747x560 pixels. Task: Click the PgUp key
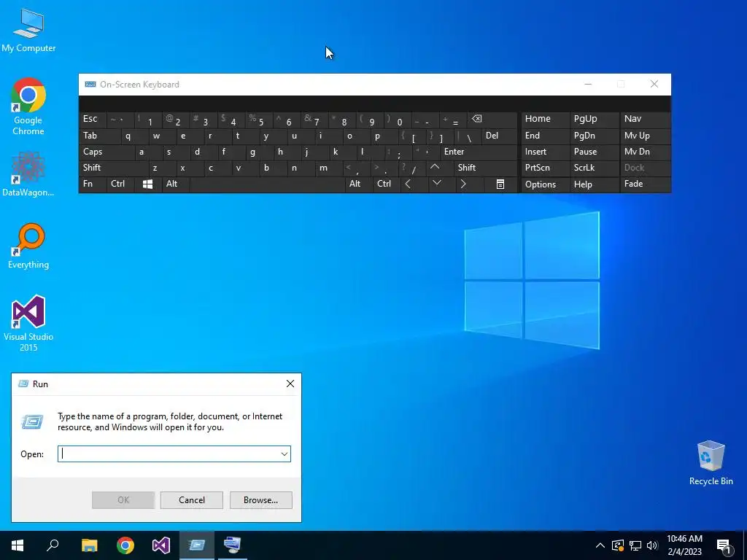595,119
